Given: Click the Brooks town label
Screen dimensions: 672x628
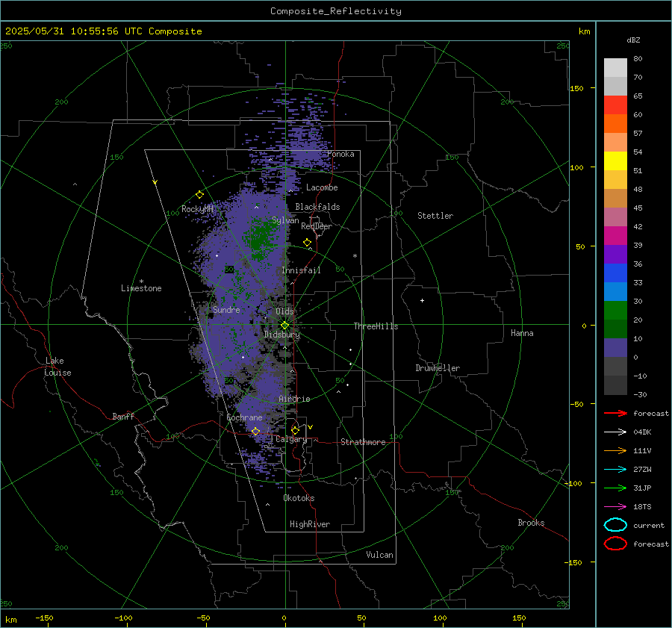Looking at the screenshot, I should point(531,523).
